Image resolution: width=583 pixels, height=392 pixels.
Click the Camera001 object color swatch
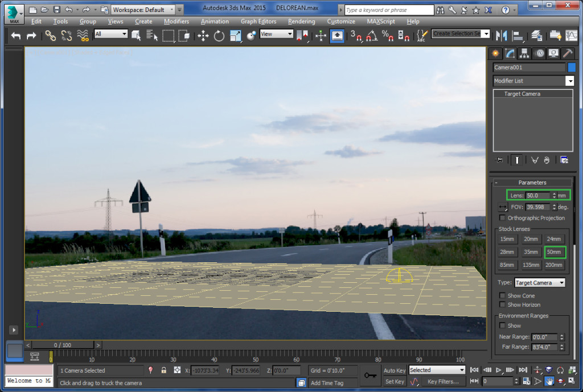572,67
